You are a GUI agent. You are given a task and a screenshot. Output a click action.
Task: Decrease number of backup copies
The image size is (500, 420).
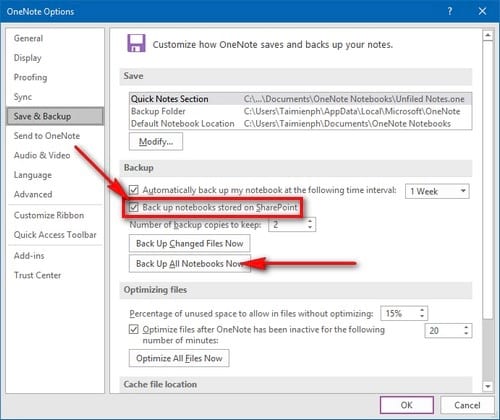tap(310, 228)
